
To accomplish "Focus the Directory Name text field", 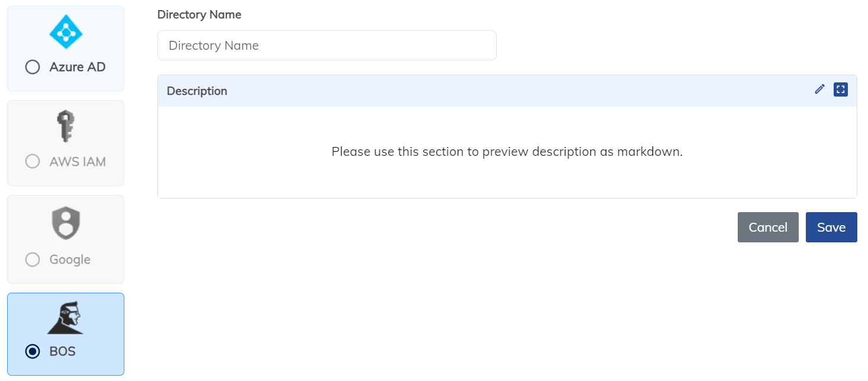I will coord(327,46).
